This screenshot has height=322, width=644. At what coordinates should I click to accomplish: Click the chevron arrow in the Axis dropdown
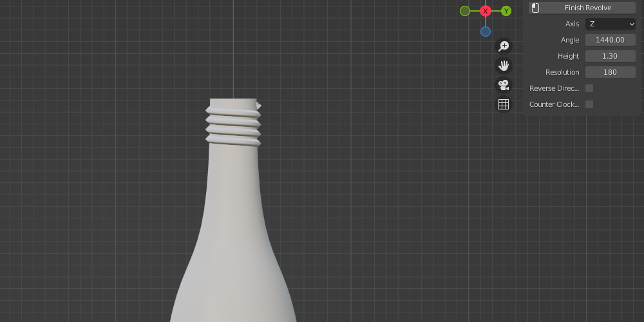632,24
